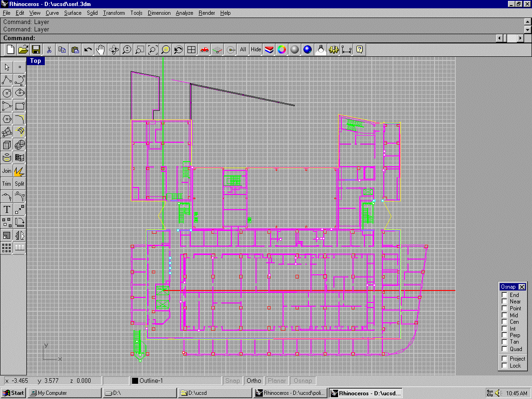Select the Circle drawing tool
This screenshot has width=532, height=399.
pyautogui.click(x=6, y=93)
